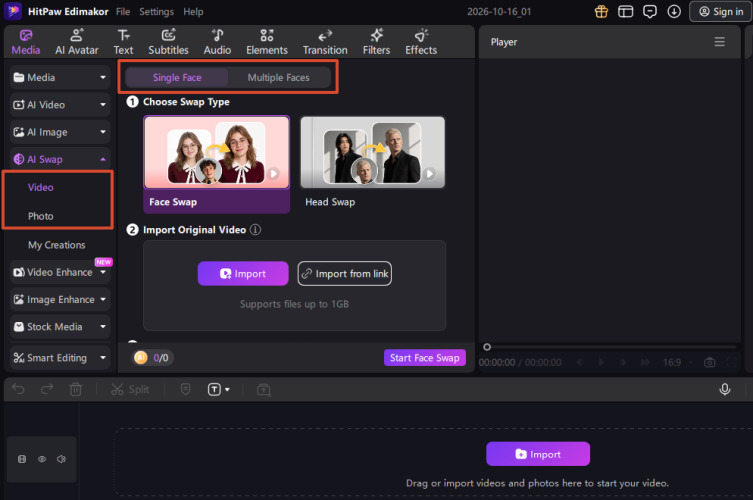Open the AI Avatar tool
The height and width of the screenshot is (500, 753).
click(76, 42)
